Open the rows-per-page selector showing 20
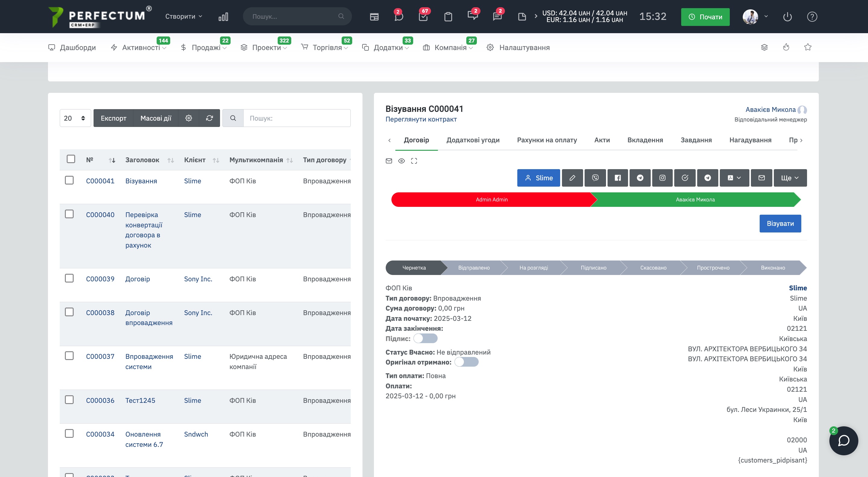This screenshot has width=868, height=477. [75, 118]
